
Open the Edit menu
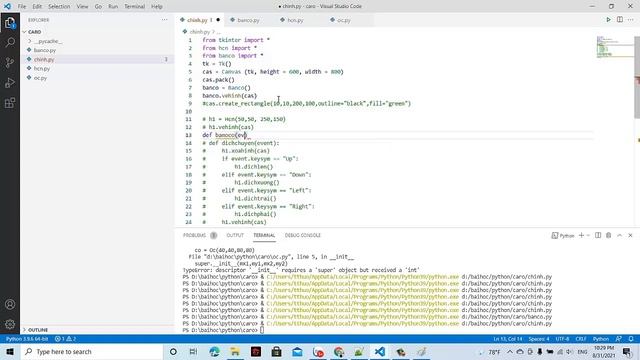tap(37, 6)
